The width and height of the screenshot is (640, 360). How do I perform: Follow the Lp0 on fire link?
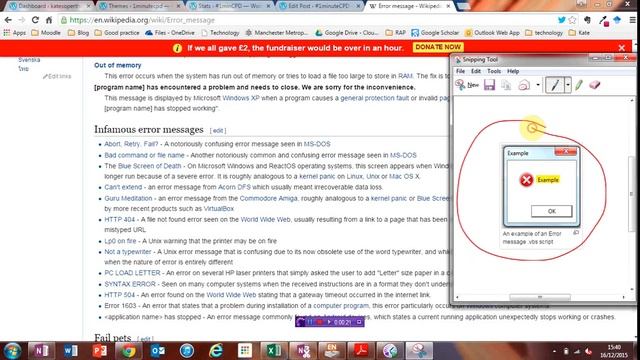click(120, 241)
